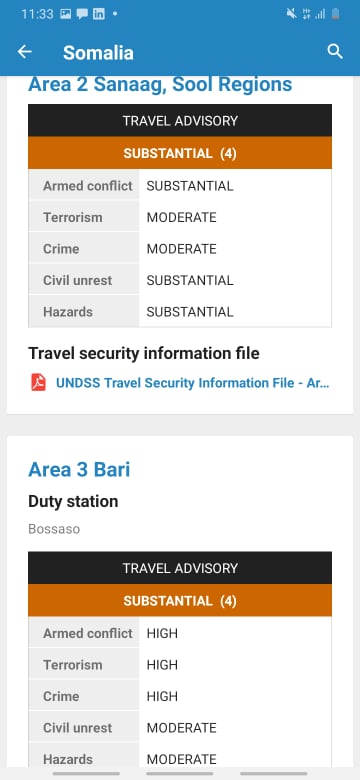
Task: Select Area 2 orange SUBSTANTIAL (4) banner
Action: tap(180, 153)
